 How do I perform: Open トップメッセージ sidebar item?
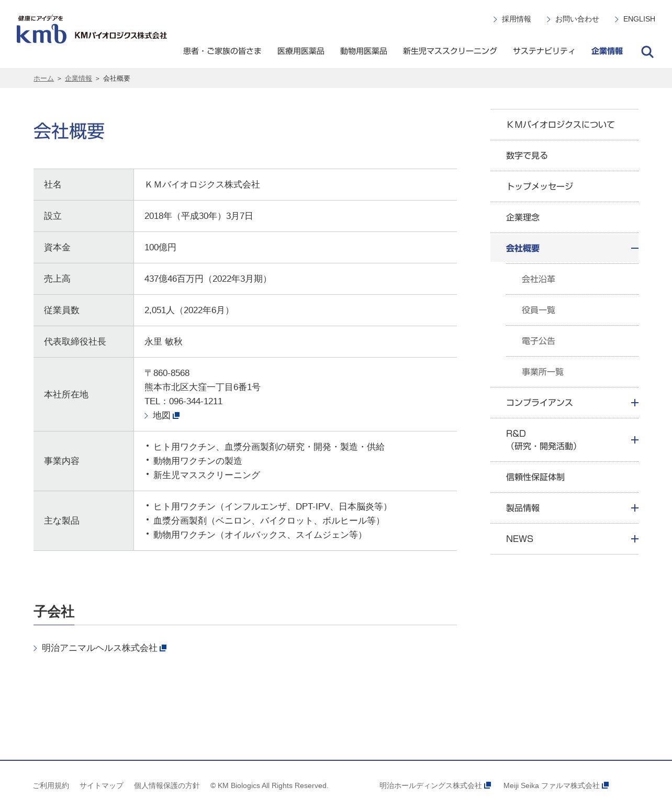pyautogui.click(x=564, y=186)
